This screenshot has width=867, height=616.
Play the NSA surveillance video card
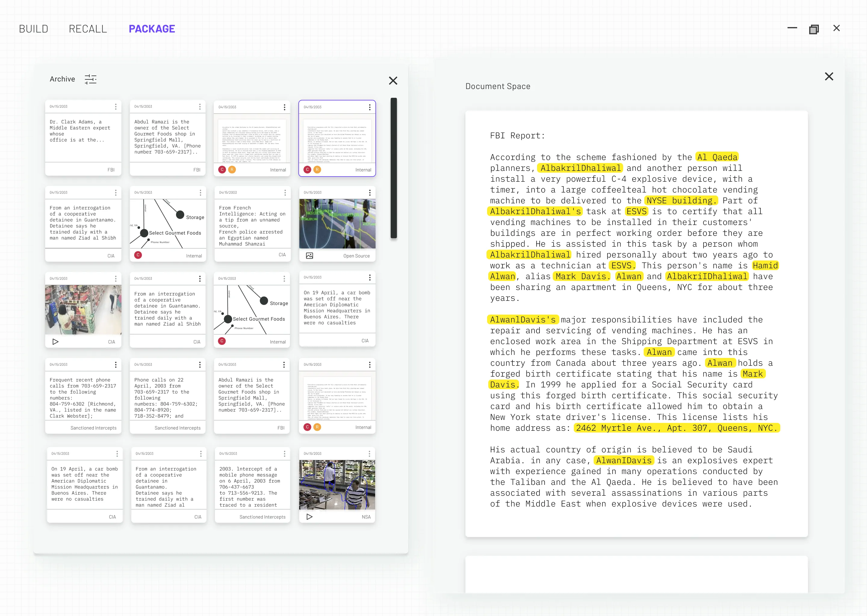pyautogui.click(x=309, y=517)
